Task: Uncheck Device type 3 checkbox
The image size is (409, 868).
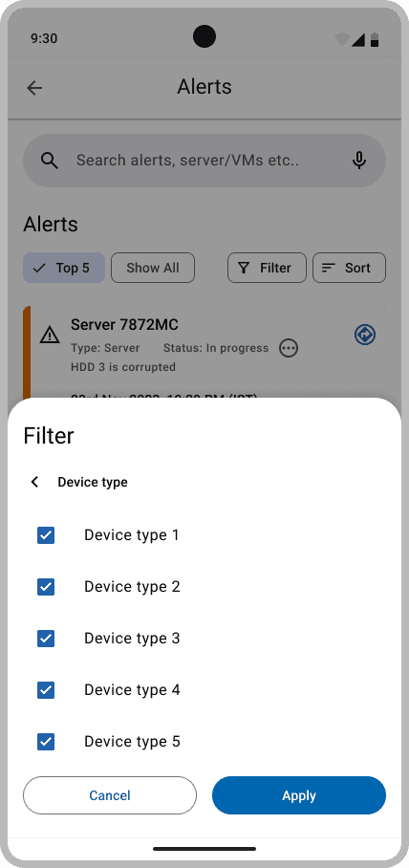Action: 46,639
